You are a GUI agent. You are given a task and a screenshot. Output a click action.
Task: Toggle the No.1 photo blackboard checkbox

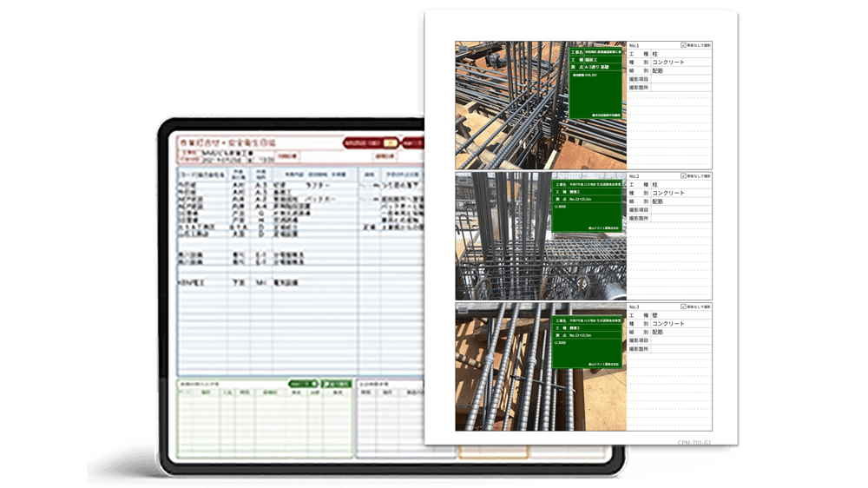point(684,45)
